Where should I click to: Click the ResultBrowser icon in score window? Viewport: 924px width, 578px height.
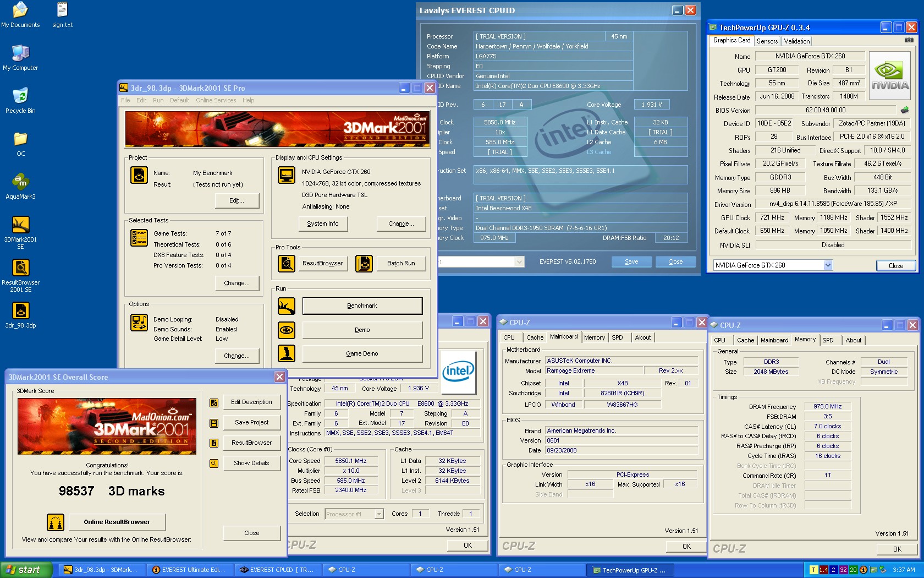[x=214, y=443]
